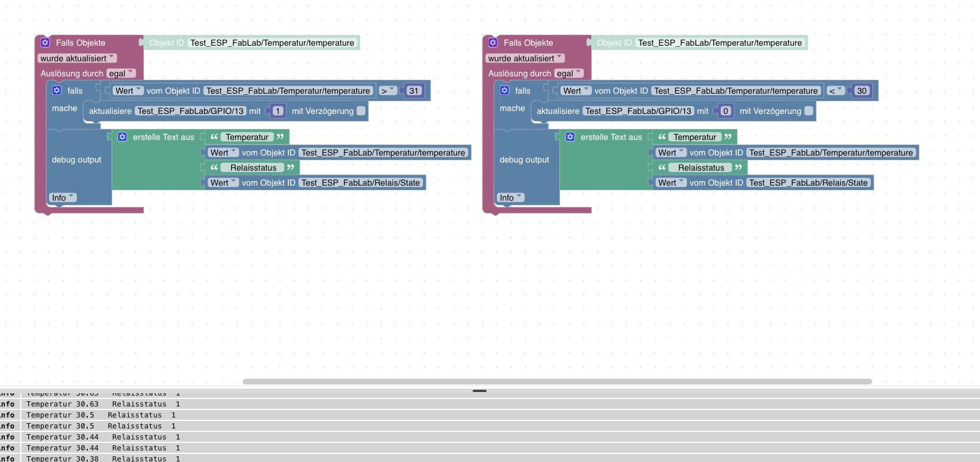
Task: Edit value 0 in right aktualisiere block
Action: pyautogui.click(x=726, y=110)
